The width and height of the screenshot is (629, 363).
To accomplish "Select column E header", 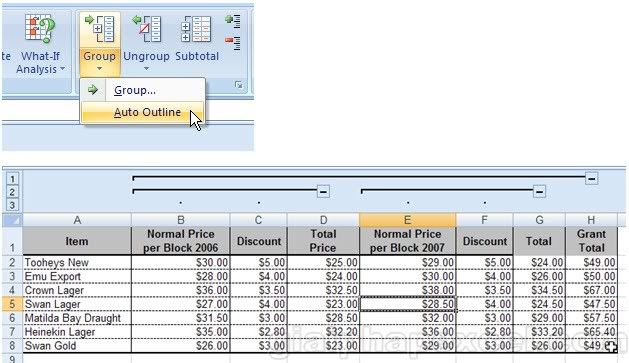I will [407, 220].
